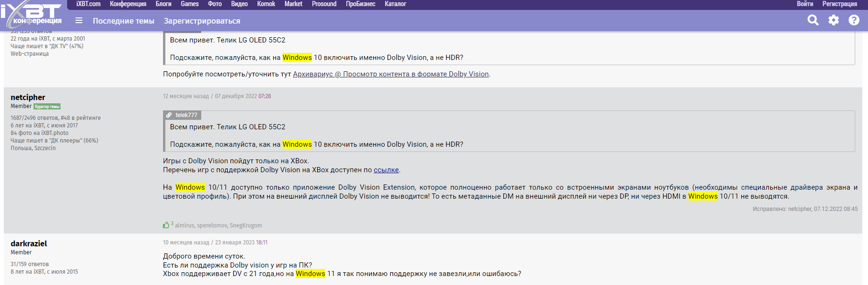Image resolution: width=868 pixels, height=285 pixels.
Task: Click the Регистрация link
Action: click(x=840, y=4)
